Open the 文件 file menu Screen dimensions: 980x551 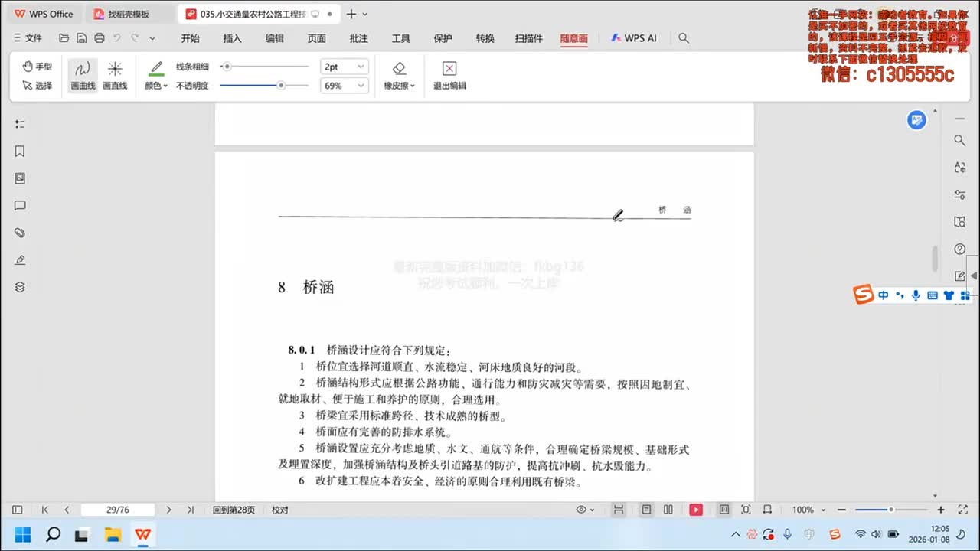(x=28, y=38)
